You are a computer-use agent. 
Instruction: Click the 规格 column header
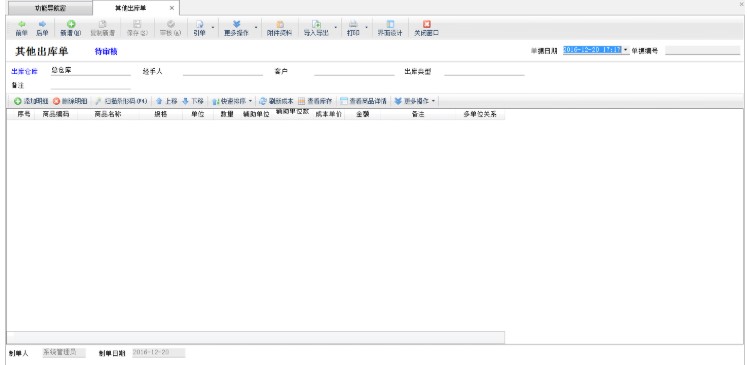point(161,115)
